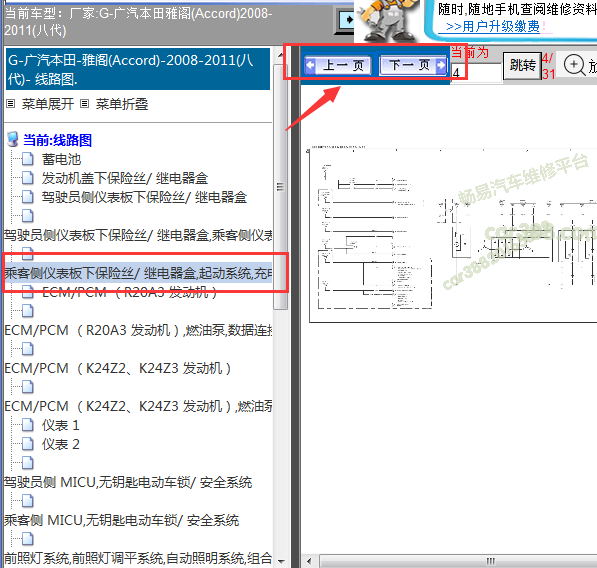Viewport: 597px width, 568px height.
Task: Click the black arrow panel toggle icon
Action: [x=346, y=19]
